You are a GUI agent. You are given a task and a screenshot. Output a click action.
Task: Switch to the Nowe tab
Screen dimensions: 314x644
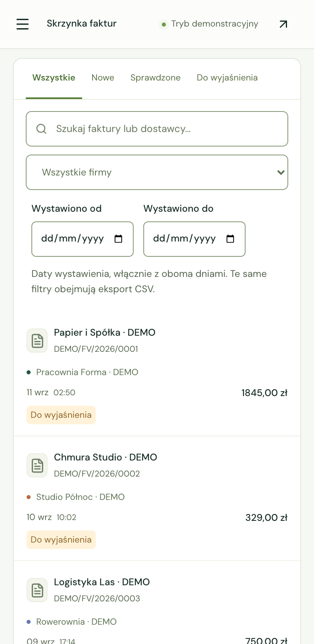(x=103, y=78)
